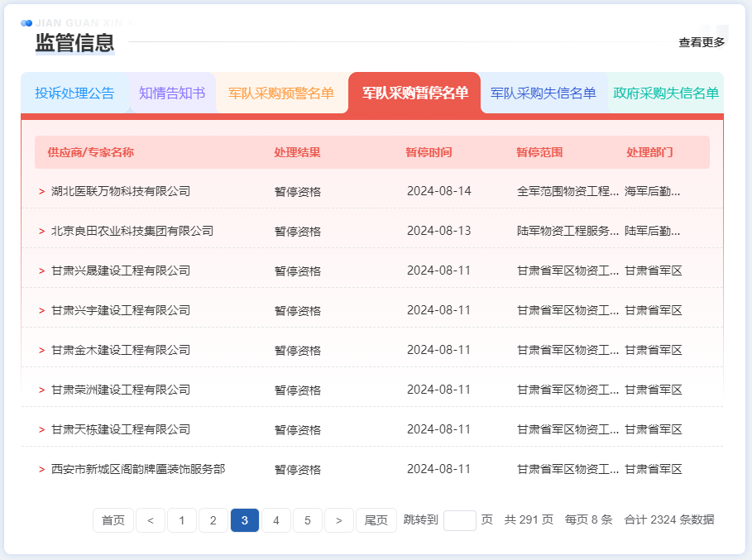This screenshot has height=560, width=752.
Task: Click arrow icon beside 甘肃天栋建设工程有限公司
Action: [x=41, y=430]
